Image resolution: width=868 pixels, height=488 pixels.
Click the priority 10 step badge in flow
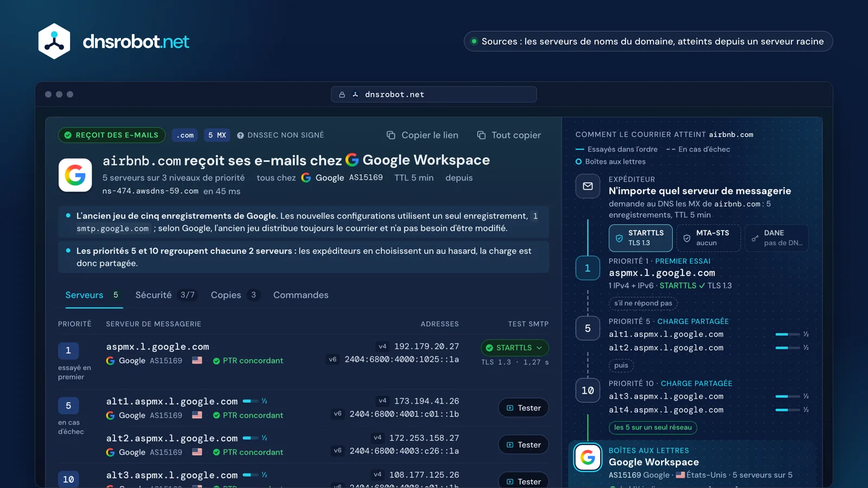click(588, 390)
